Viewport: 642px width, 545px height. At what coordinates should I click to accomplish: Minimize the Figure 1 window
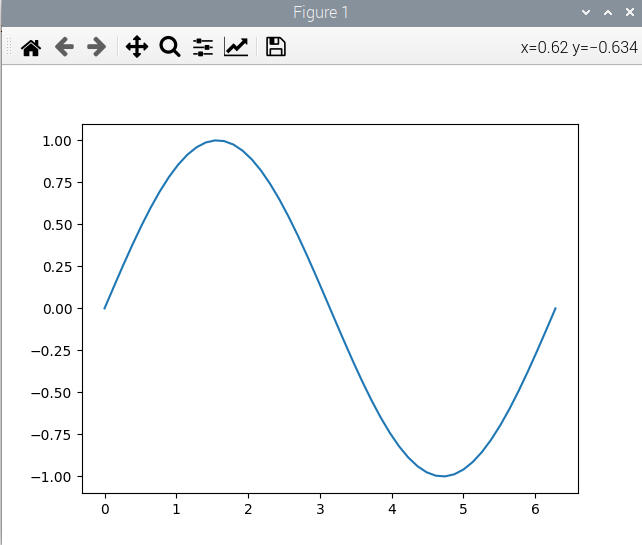[x=586, y=12]
